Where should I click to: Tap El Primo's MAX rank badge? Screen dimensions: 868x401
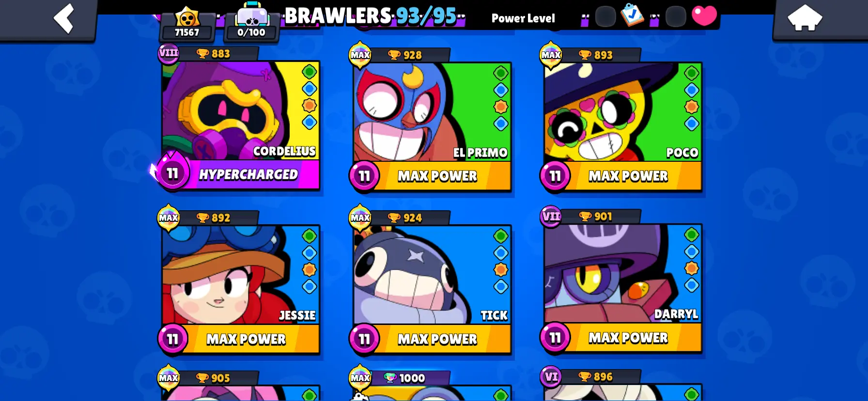coord(360,54)
